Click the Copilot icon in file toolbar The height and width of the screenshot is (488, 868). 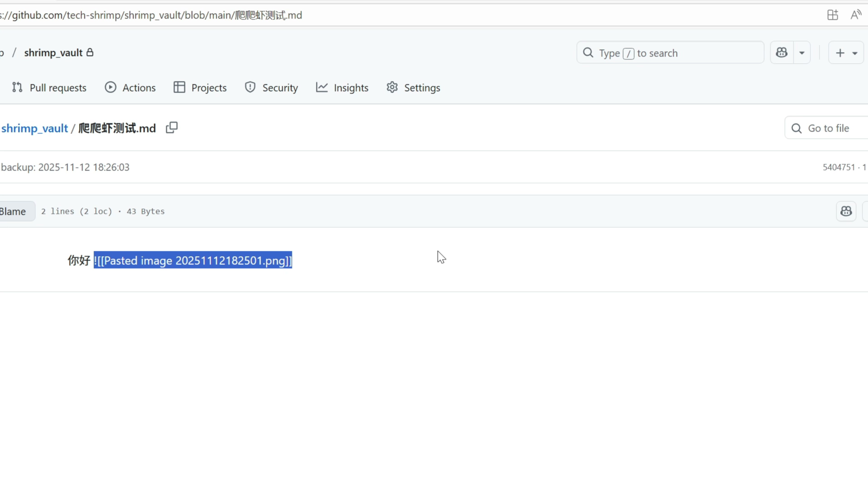pyautogui.click(x=846, y=211)
